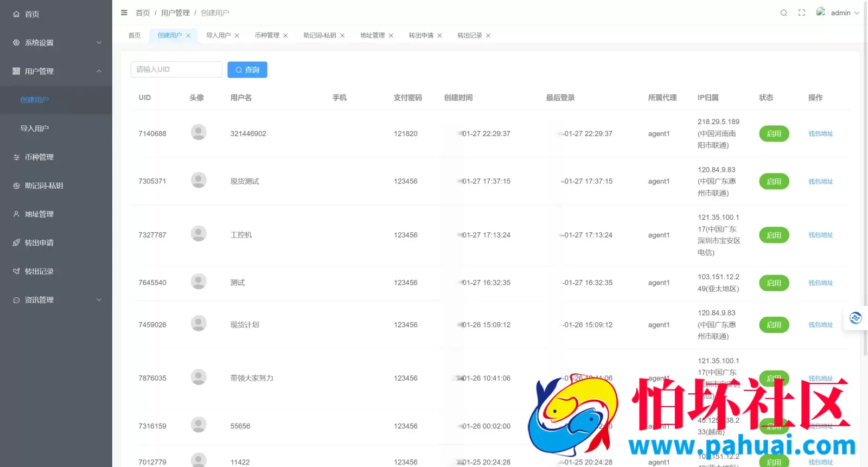
Task: Collapse 用户管理 sidebar menu
Action: click(x=56, y=71)
